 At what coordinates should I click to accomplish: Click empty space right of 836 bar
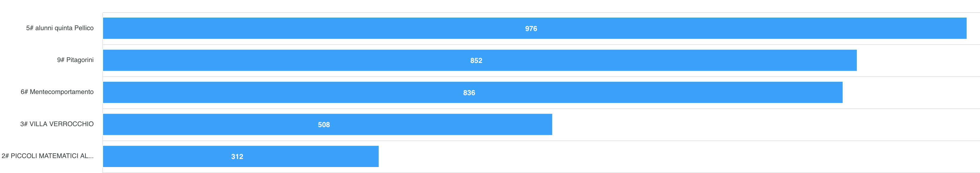pyautogui.click(x=911, y=92)
